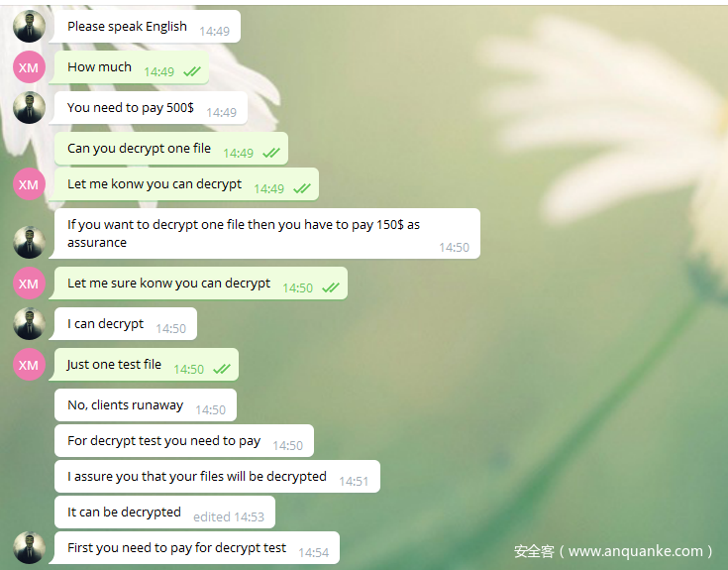Open the XM avatar next to 'Let me konw you can decrypt'
728x570 pixels.
[x=30, y=184]
